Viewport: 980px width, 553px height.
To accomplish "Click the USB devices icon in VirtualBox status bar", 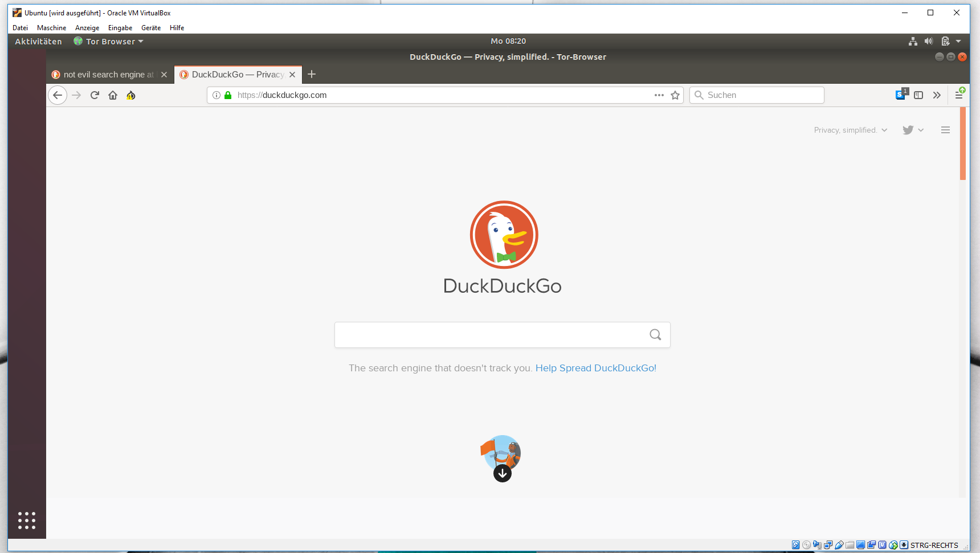I will [839, 545].
